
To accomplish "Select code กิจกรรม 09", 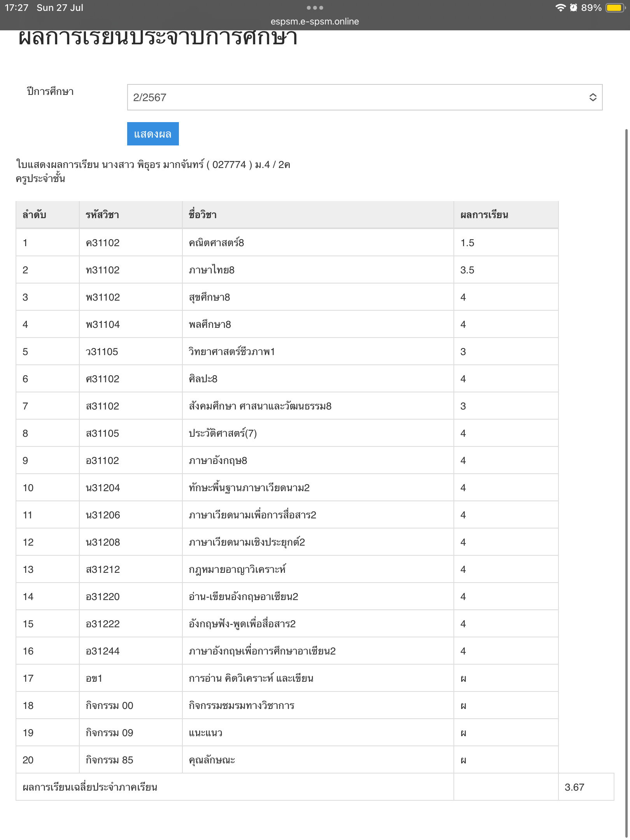I will [109, 733].
